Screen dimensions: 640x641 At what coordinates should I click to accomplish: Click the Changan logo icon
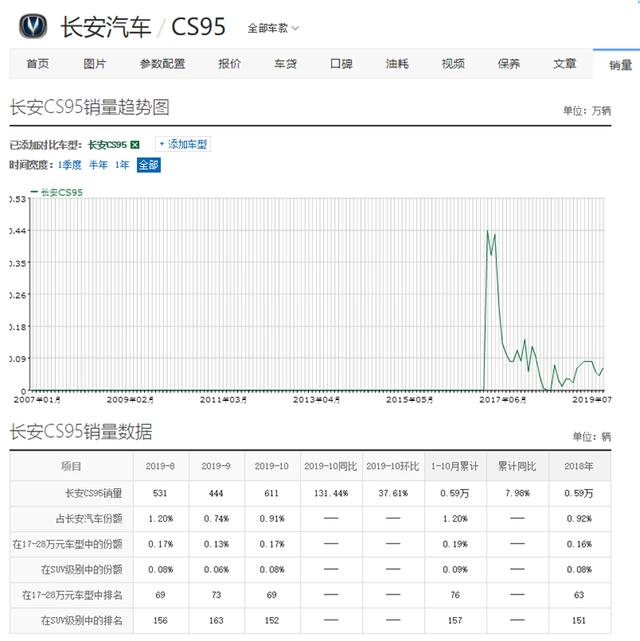(x=33, y=26)
